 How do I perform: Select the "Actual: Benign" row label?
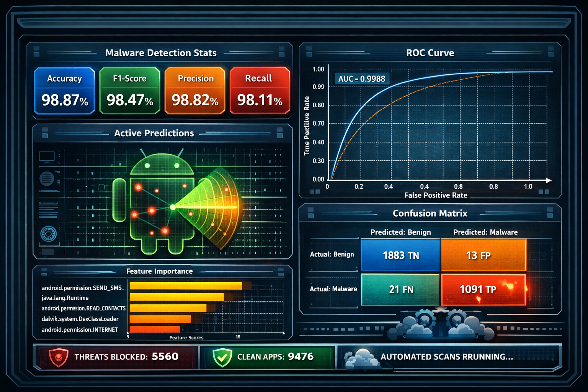pyautogui.click(x=332, y=254)
